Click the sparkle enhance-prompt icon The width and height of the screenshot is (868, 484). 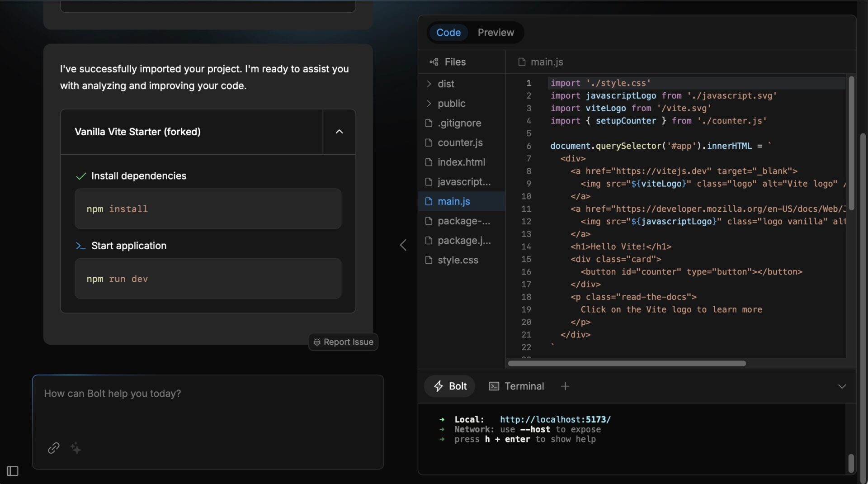click(75, 448)
